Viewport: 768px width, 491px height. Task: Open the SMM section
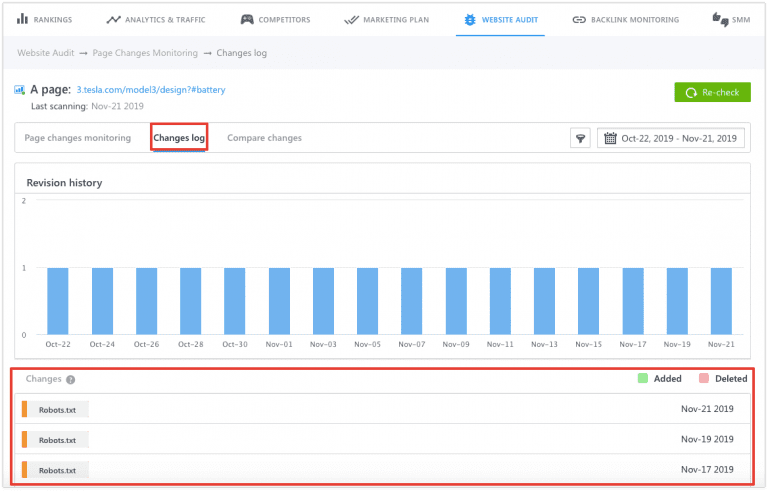[731, 20]
